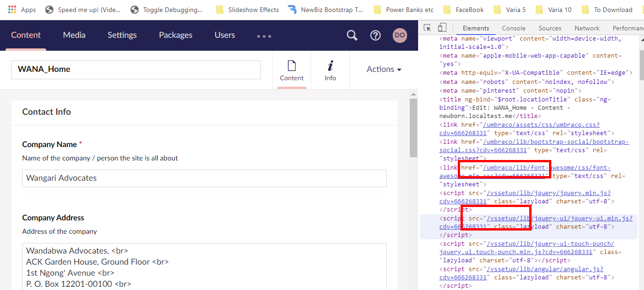
Task: Click the Company Name label
Action: point(49,144)
